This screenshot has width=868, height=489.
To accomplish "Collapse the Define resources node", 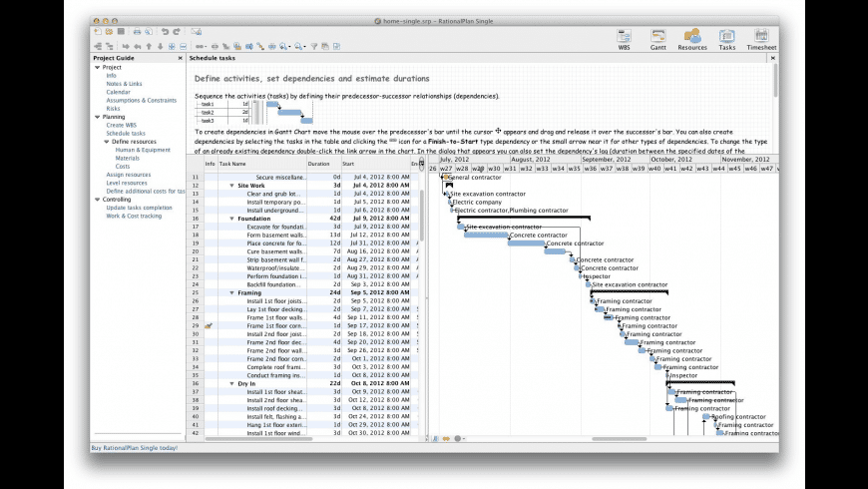I will point(107,142).
